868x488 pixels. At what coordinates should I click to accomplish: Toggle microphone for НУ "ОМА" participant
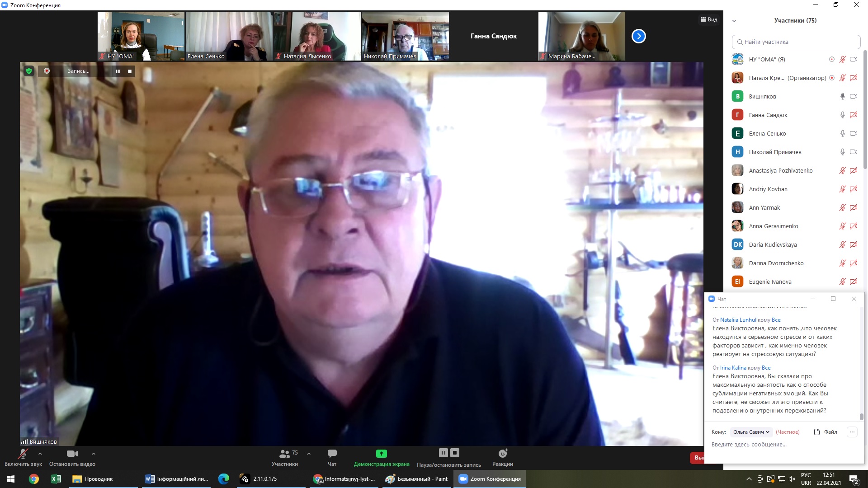tap(842, 59)
